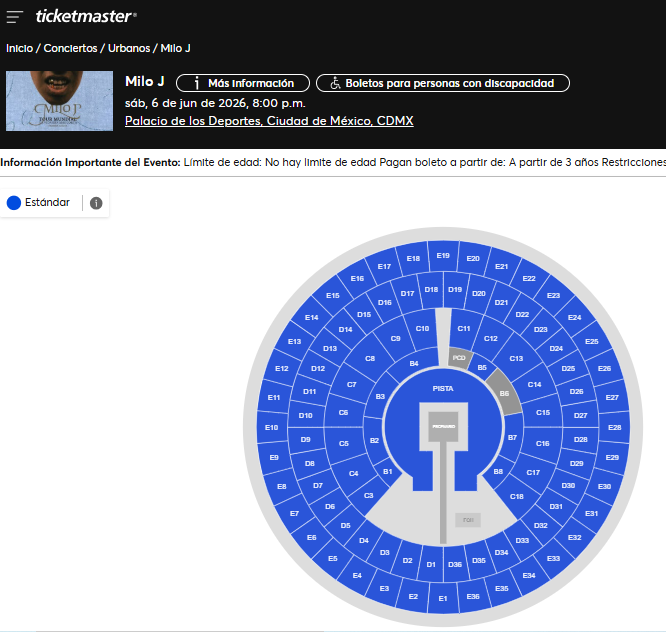Viewport: 666px width, 632px height.
Task: Select section B2 on the map
Action: (374, 440)
